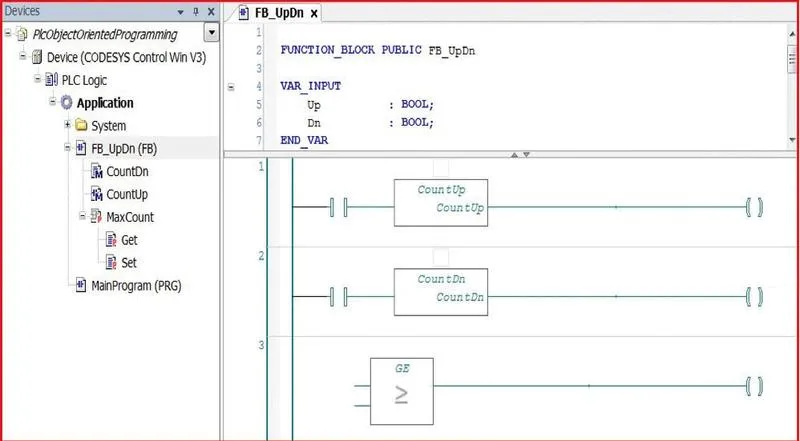Close the FB_UpDn tab
This screenshot has width=800, height=441.
pyautogui.click(x=313, y=14)
